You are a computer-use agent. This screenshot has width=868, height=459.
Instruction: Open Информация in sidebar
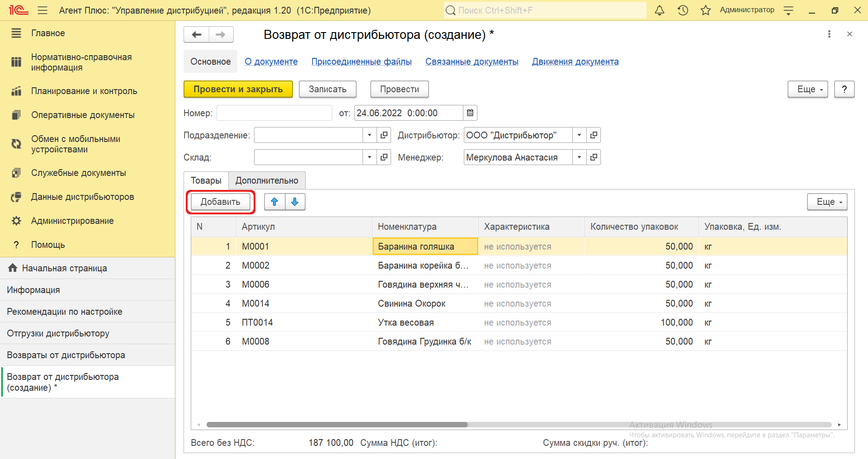pos(87,290)
